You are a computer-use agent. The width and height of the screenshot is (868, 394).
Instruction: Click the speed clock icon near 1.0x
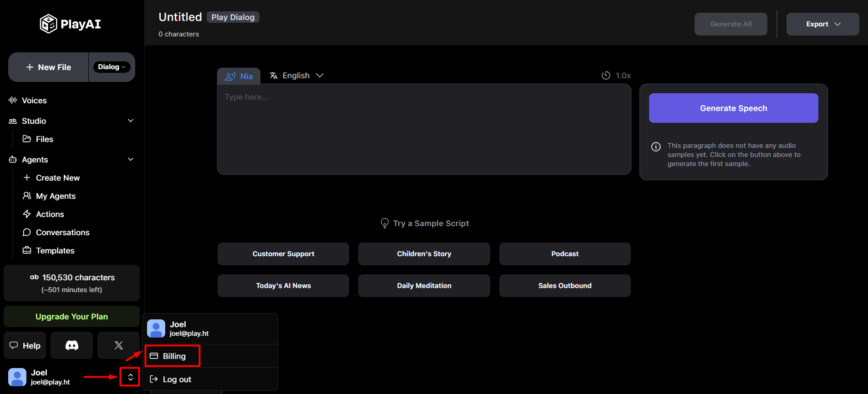click(606, 76)
